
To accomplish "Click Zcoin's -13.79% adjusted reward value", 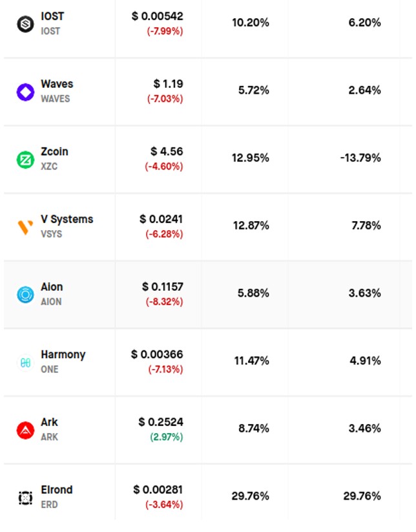I will tap(359, 158).
